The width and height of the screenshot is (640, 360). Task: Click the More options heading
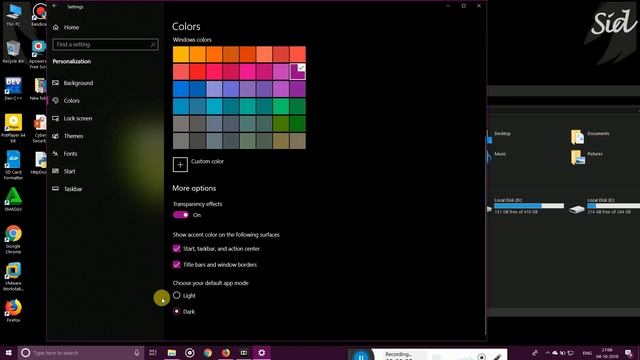pyautogui.click(x=194, y=188)
